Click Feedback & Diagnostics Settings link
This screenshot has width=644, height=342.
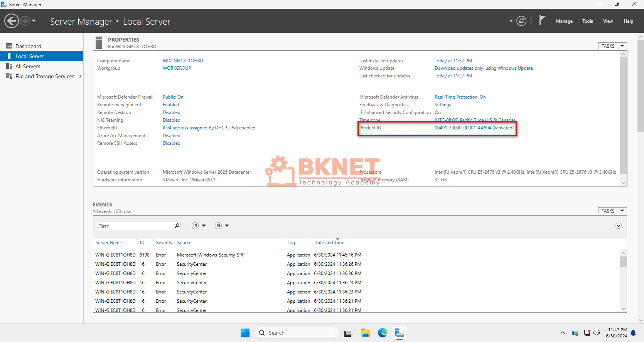click(x=443, y=105)
